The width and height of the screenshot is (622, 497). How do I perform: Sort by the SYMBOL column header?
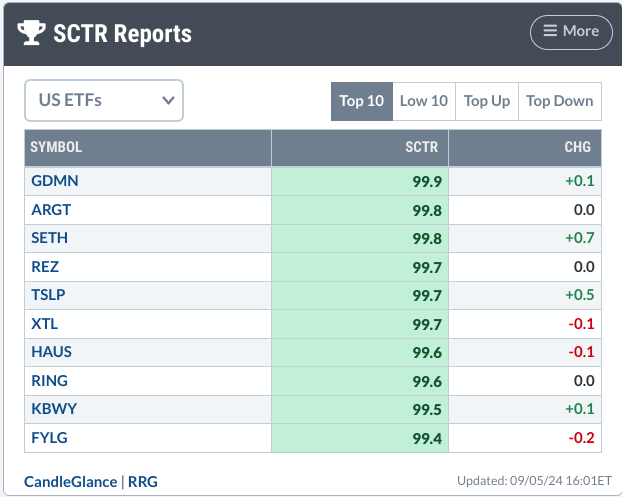(x=56, y=148)
